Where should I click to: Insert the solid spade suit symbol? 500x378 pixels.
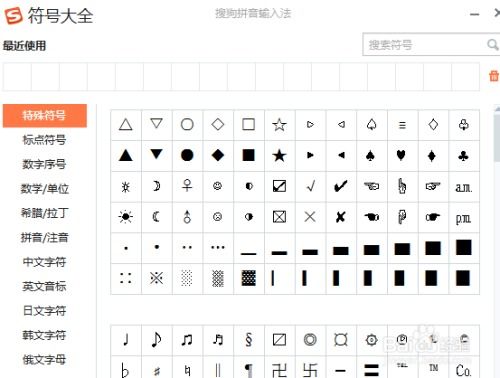point(371,155)
